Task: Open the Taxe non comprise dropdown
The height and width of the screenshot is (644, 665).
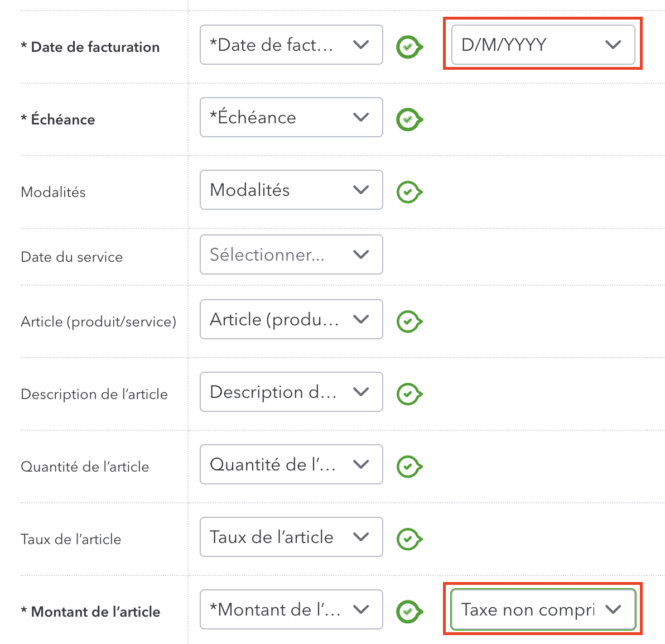Action: pyautogui.click(x=542, y=609)
